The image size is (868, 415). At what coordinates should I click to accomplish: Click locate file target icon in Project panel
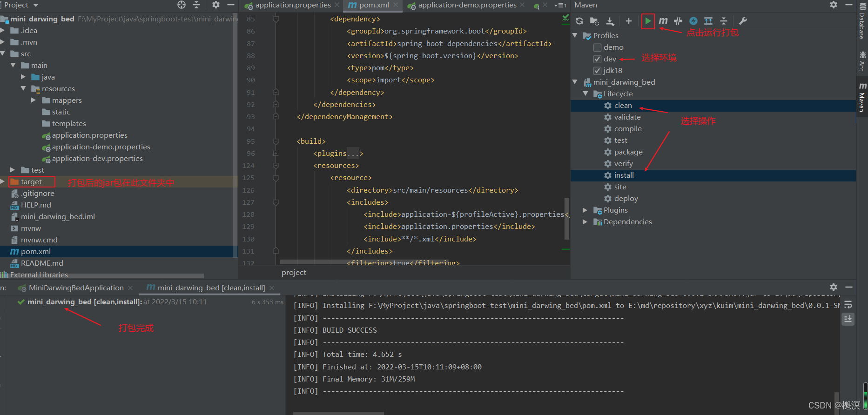[x=182, y=5]
